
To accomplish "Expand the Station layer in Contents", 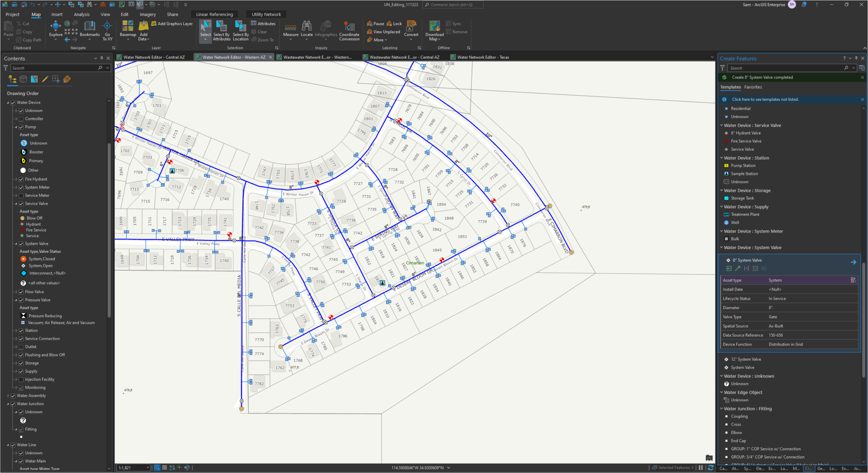I will coord(17,331).
